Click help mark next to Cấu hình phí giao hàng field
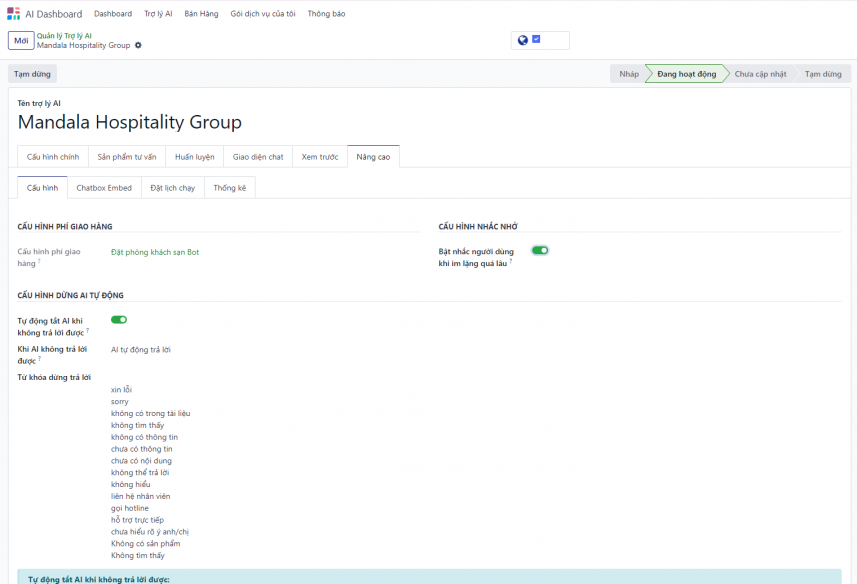Screen dimensions: 857x584 click(x=39, y=262)
